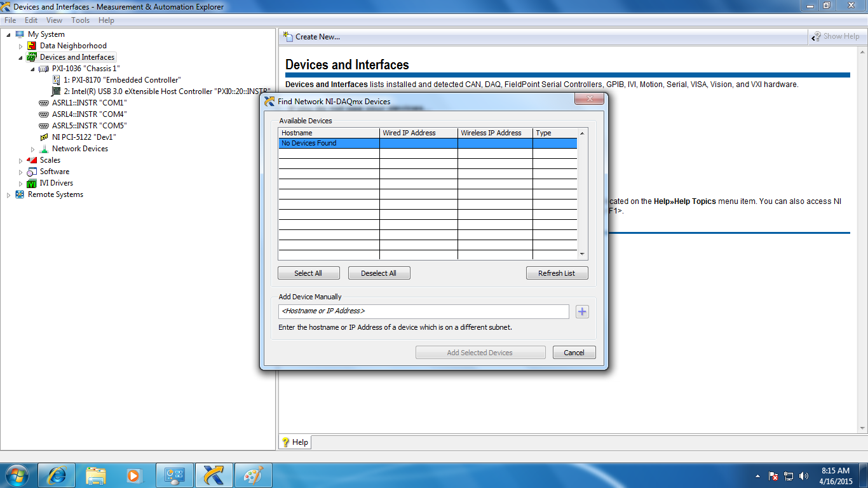Click the Select All button
Screen dimensions: 868x488
click(x=308, y=273)
